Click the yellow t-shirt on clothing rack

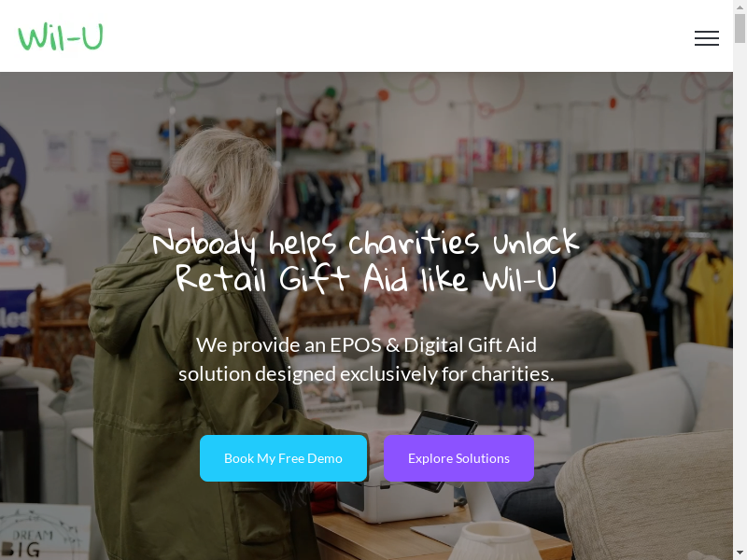coord(710,298)
